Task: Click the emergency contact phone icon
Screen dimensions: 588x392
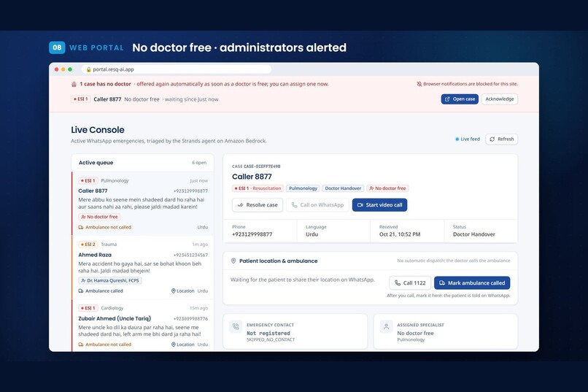Action: point(236,327)
